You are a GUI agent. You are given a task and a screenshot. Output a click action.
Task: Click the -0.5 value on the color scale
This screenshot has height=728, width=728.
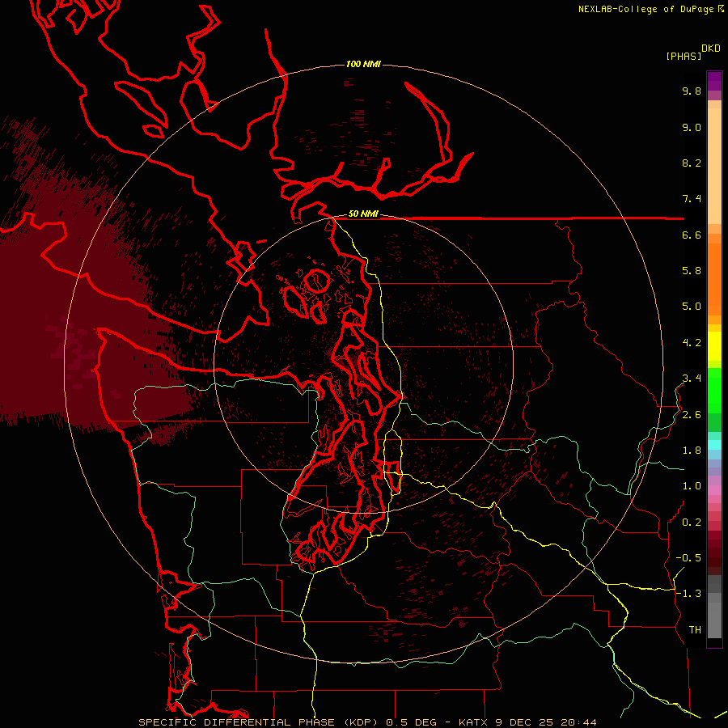pyautogui.click(x=688, y=558)
